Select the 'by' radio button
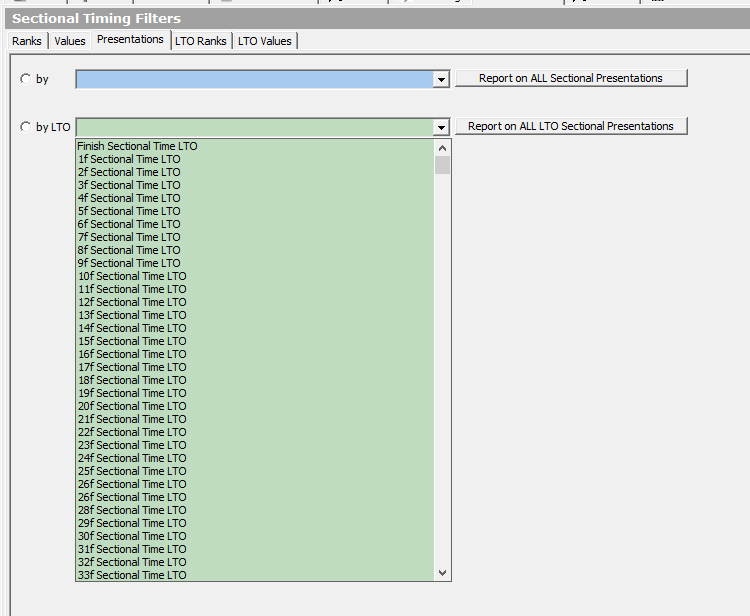 (x=25, y=78)
